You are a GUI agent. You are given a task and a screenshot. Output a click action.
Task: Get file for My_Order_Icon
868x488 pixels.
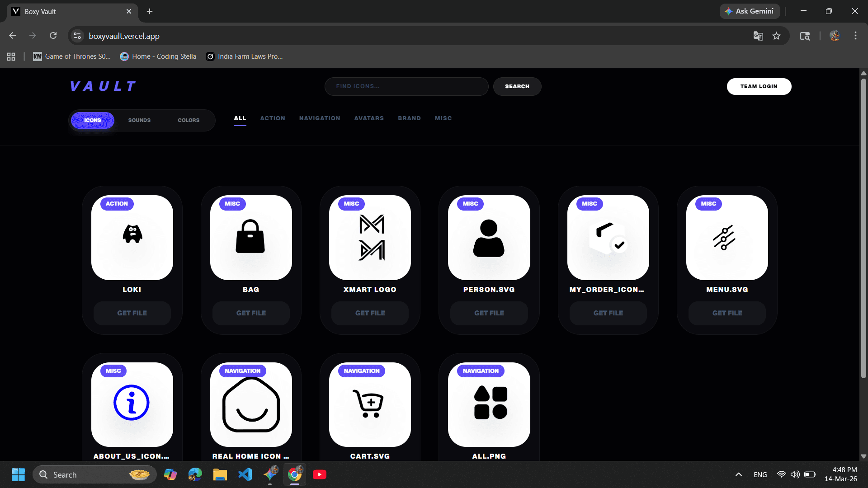point(608,313)
